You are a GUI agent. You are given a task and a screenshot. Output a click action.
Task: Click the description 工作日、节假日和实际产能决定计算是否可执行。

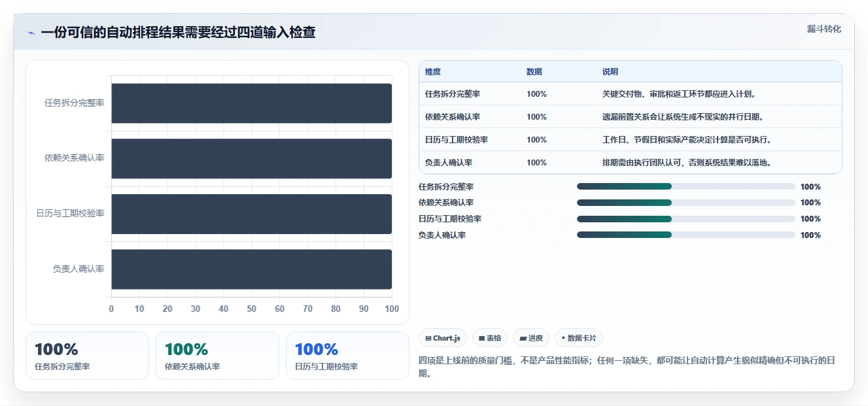pos(687,140)
